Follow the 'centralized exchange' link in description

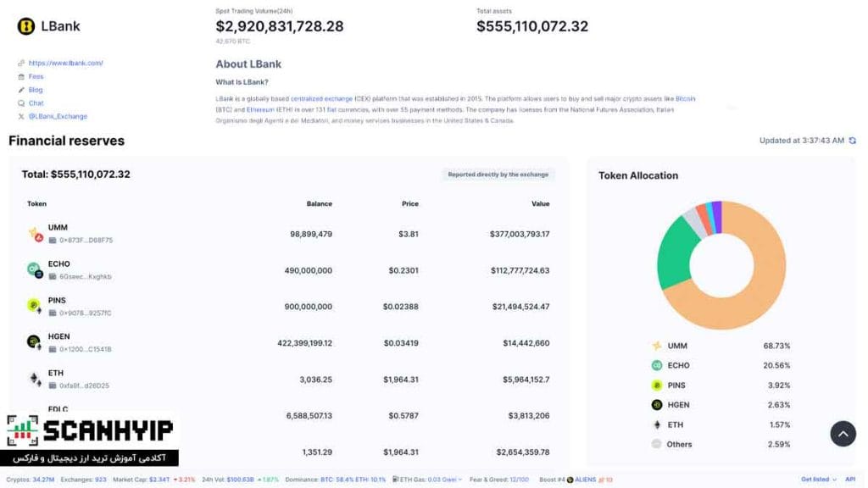tap(321, 98)
